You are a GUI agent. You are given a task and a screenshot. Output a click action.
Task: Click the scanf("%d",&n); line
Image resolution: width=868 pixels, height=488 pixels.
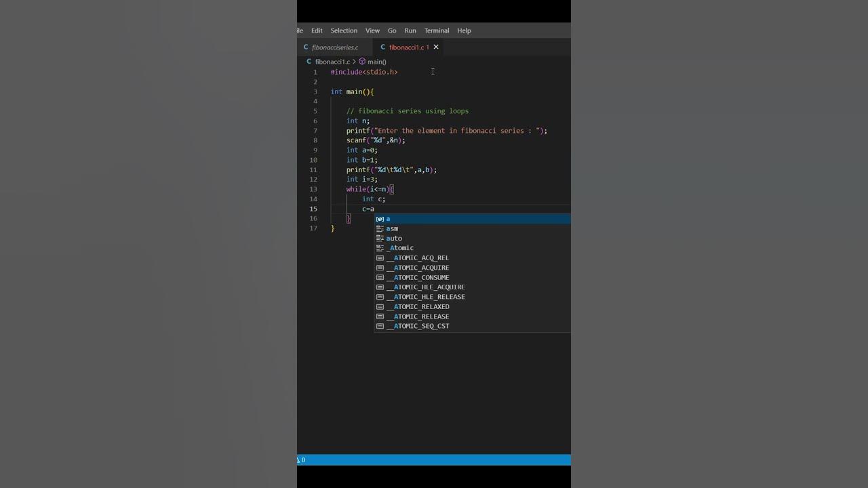(376, 140)
